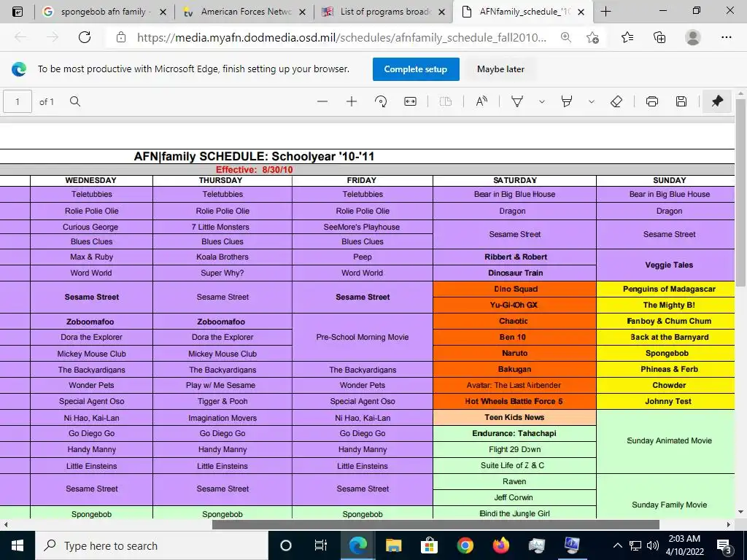Image resolution: width=747 pixels, height=560 pixels.
Task: Open File Explorer from the taskbar
Action: pos(393,545)
